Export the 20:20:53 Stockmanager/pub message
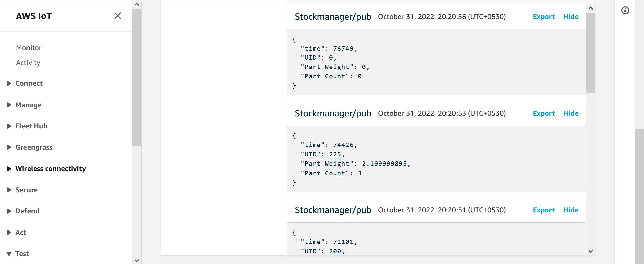Image resolution: width=644 pixels, height=264 pixels. 544,113
